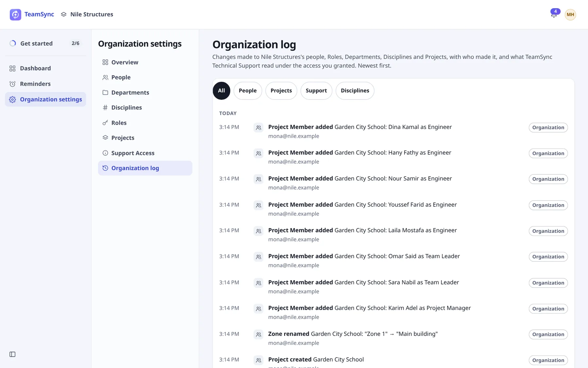The image size is (588, 368).
Task: Click the People icon in settings
Action: (105, 78)
